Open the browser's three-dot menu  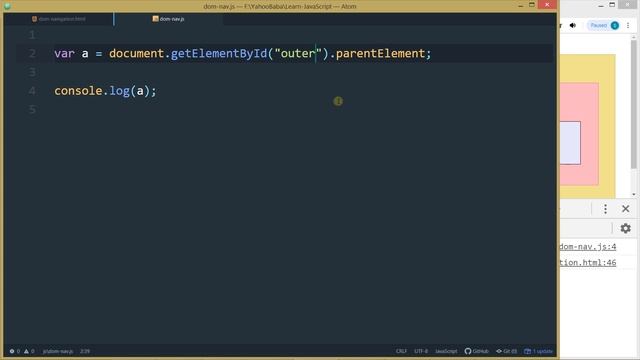tap(628, 25)
